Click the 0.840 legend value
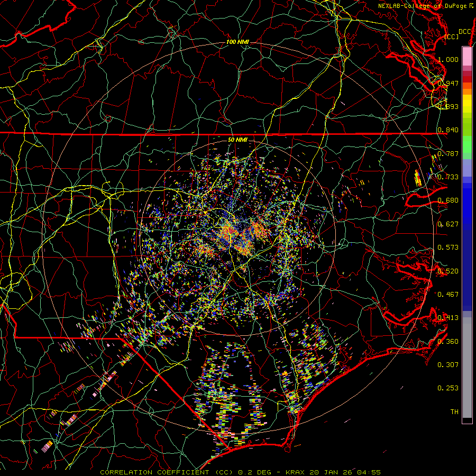Viewport: 476px width, 476px height. tap(448, 130)
